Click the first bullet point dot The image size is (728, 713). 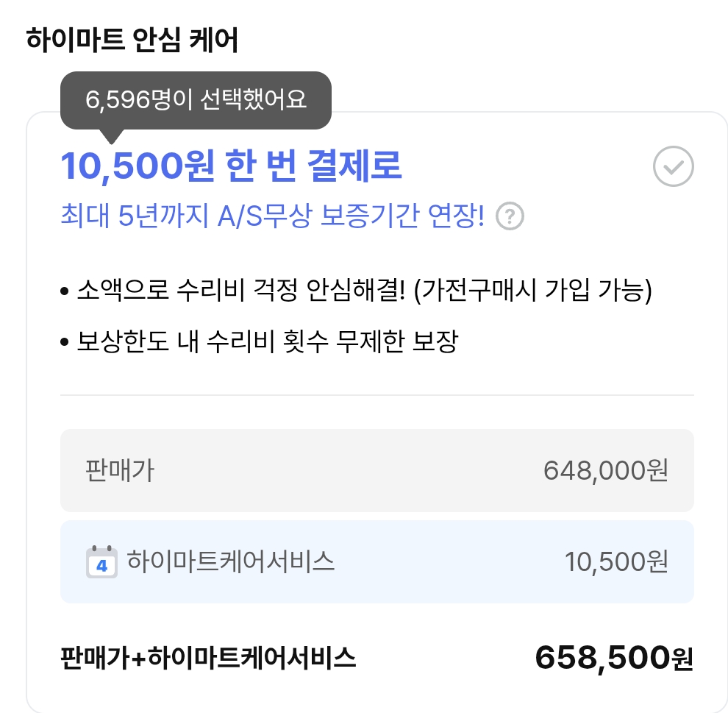[65, 293]
